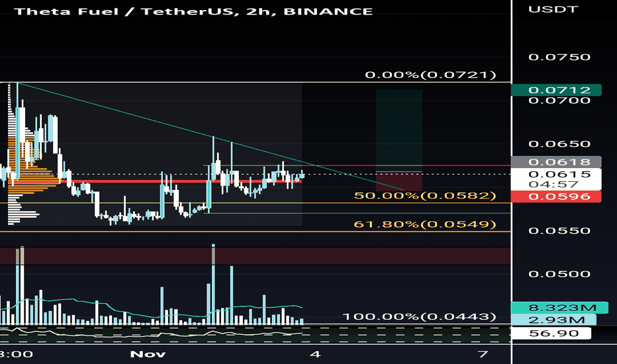617x364 pixels.
Task: Select the red stop-loss zone of position
Action: [x=399, y=182]
